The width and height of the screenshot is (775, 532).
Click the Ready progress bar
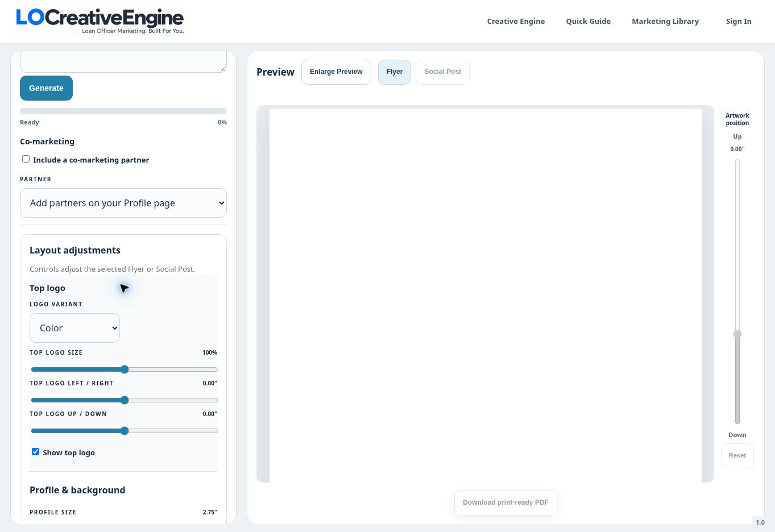pyautogui.click(x=123, y=111)
